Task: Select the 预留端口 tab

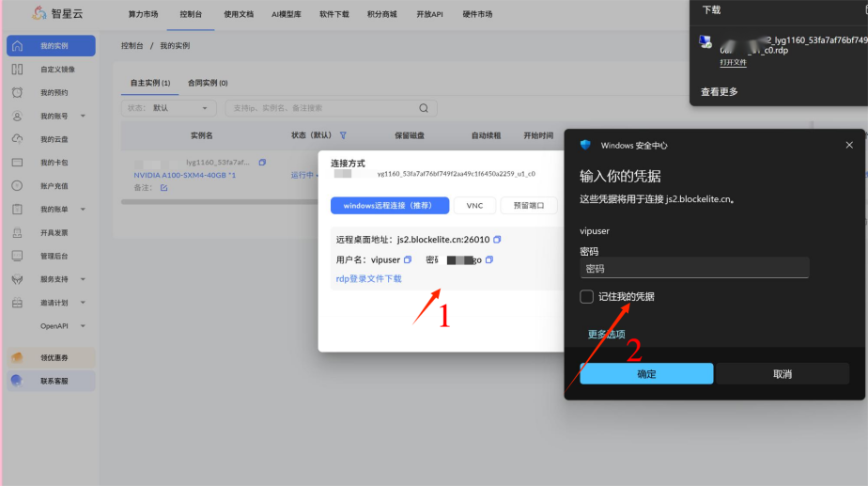Action: pos(529,206)
